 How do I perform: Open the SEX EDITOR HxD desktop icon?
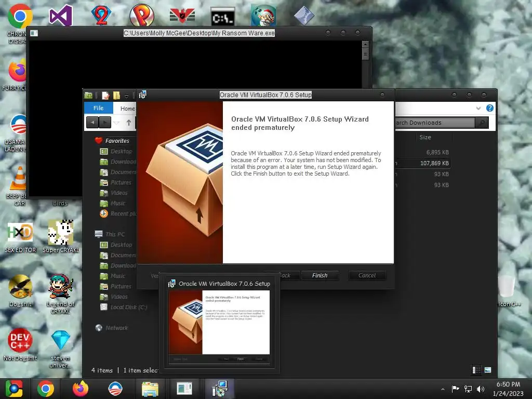coord(20,237)
